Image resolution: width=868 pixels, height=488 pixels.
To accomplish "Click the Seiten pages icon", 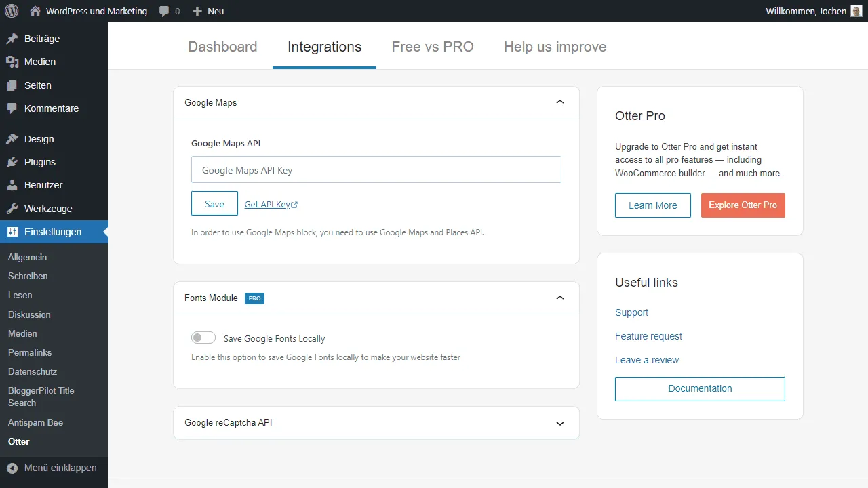I will point(12,85).
